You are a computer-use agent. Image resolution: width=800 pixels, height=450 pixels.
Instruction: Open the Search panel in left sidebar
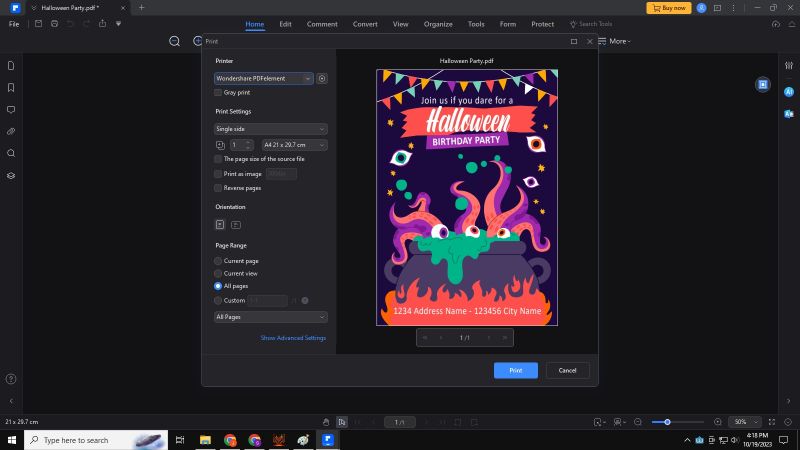[x=11, y=153]
